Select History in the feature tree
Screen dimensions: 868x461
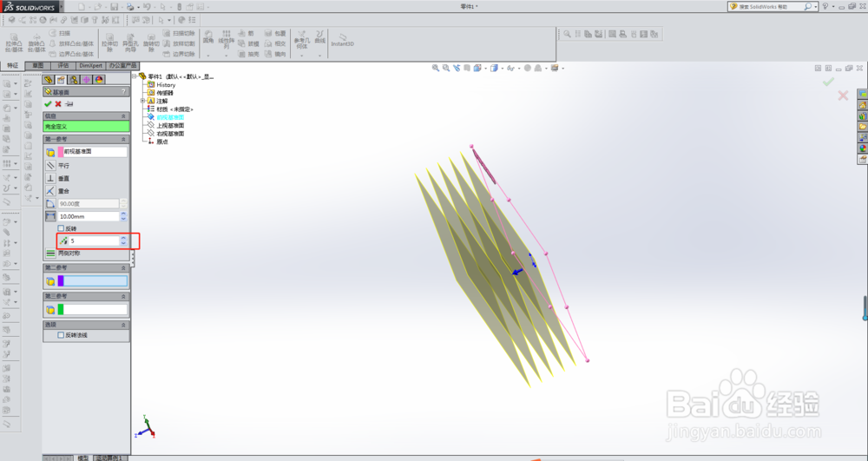click(x=166, y=85)
